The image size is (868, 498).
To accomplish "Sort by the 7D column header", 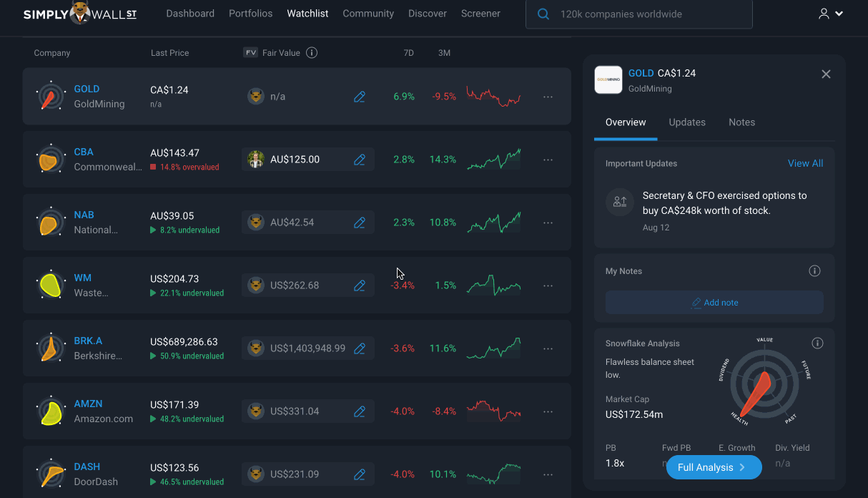I will (x=409, y=53).
